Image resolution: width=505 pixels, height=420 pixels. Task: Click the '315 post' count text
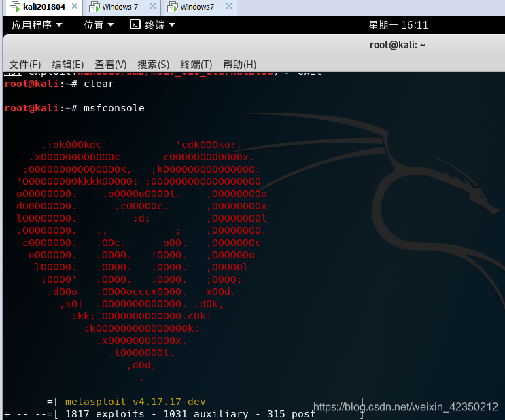tap(291, 414)
